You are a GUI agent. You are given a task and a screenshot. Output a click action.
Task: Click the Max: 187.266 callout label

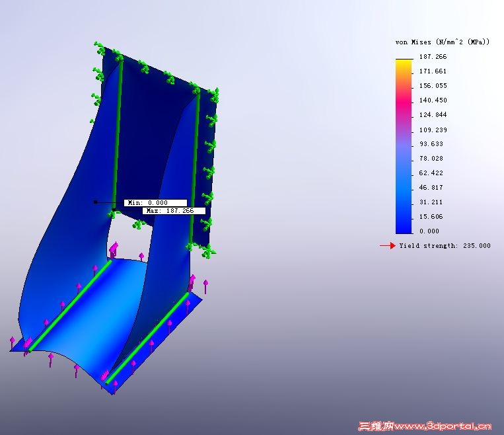coord(174,211)
